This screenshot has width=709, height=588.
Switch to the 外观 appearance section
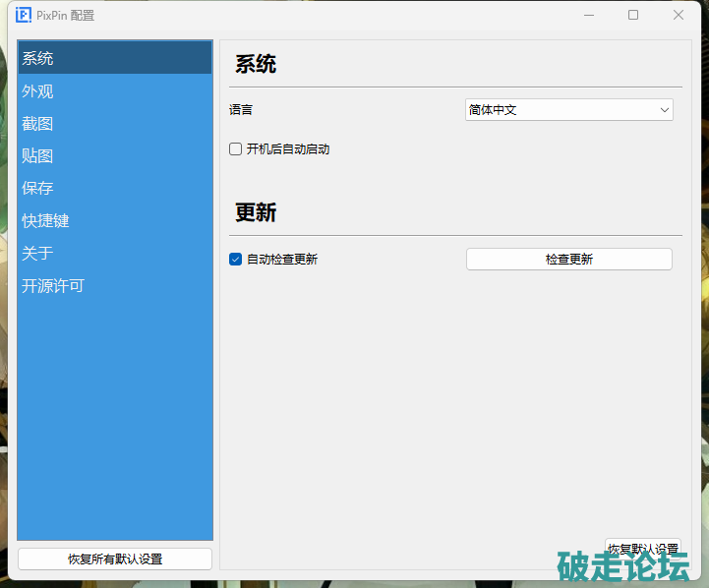click(x=38, y=91)
